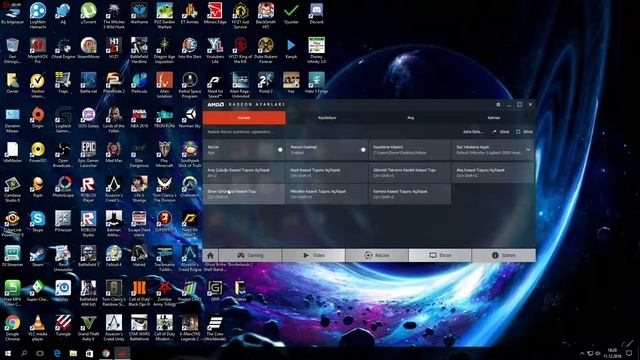Select the Kamera hotkey tile
Viewport: 640px width, 360px height.
pos(410,194)
